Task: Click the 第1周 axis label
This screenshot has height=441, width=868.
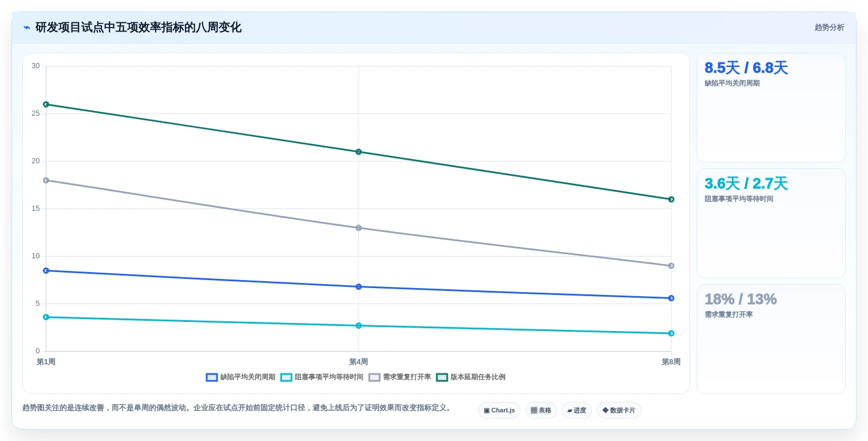Action: tap(46, 362)
